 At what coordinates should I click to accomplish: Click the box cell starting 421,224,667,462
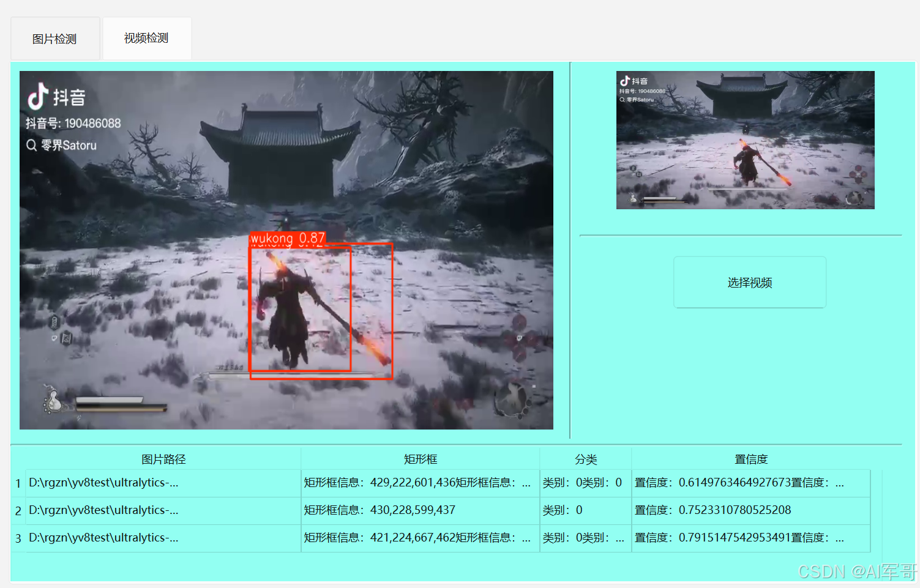click(x=421, y=538)
